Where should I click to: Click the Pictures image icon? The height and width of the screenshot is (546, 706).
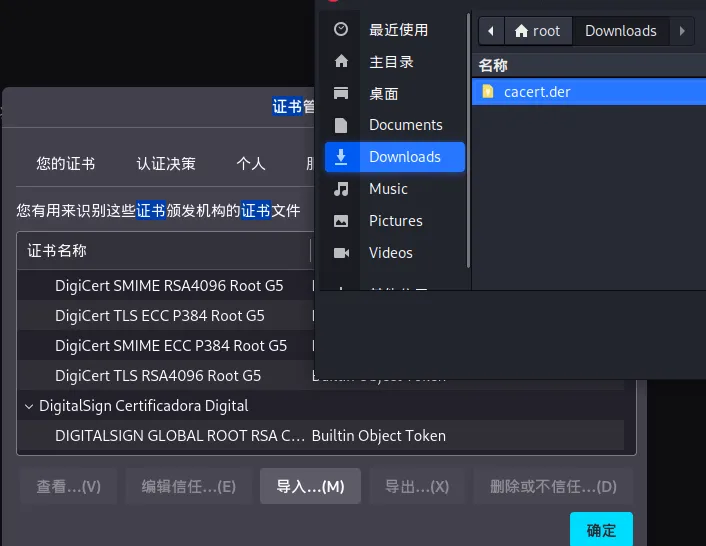pos(341,221)
